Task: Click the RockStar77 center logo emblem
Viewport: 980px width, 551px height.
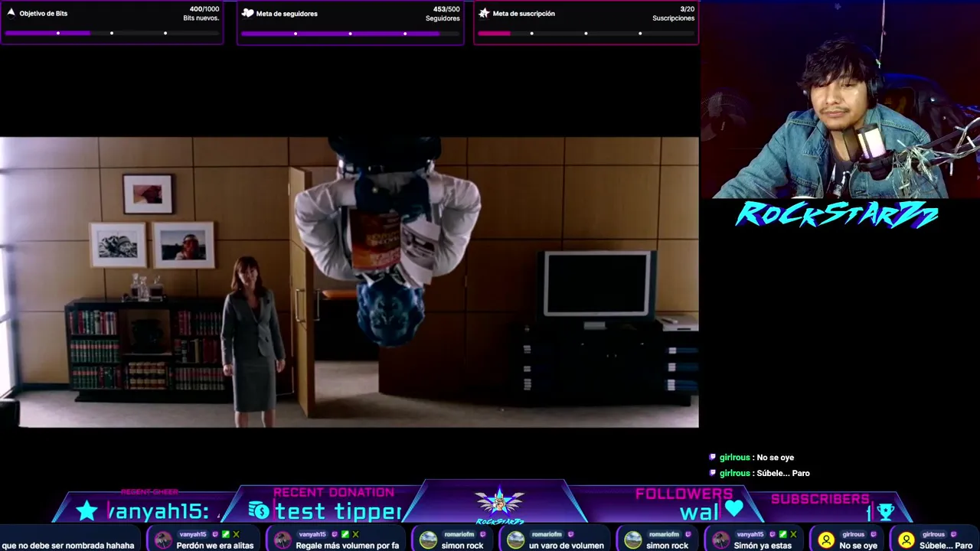Action: point(499,504)
